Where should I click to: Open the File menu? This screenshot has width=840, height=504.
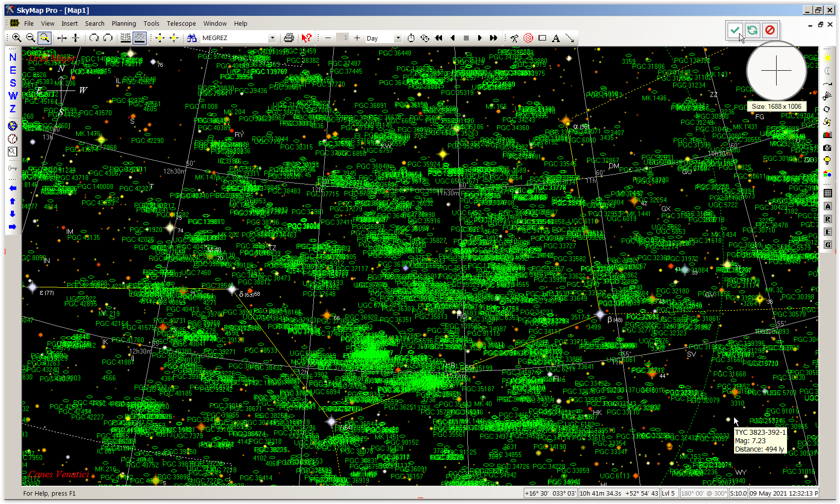click(29, 23)
